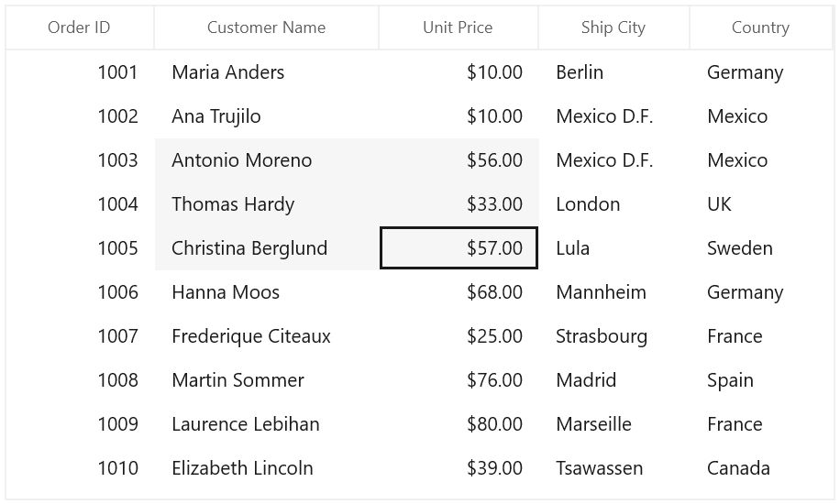Click the Sweden country cell

pos(761,248)
